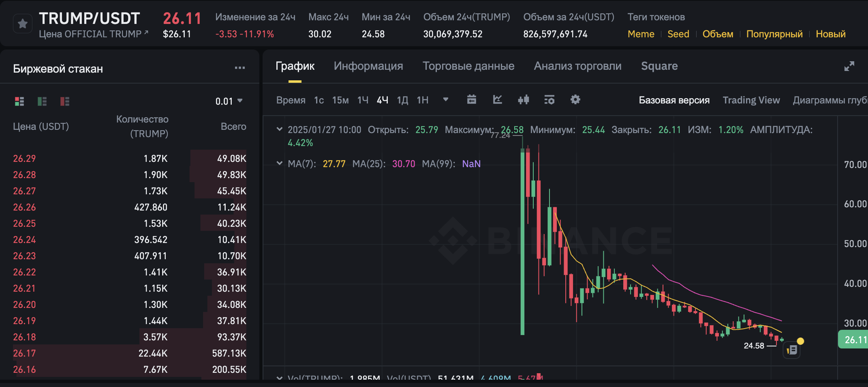
Task: Select the 26.25 ask price row
Action: click(130, 224)
